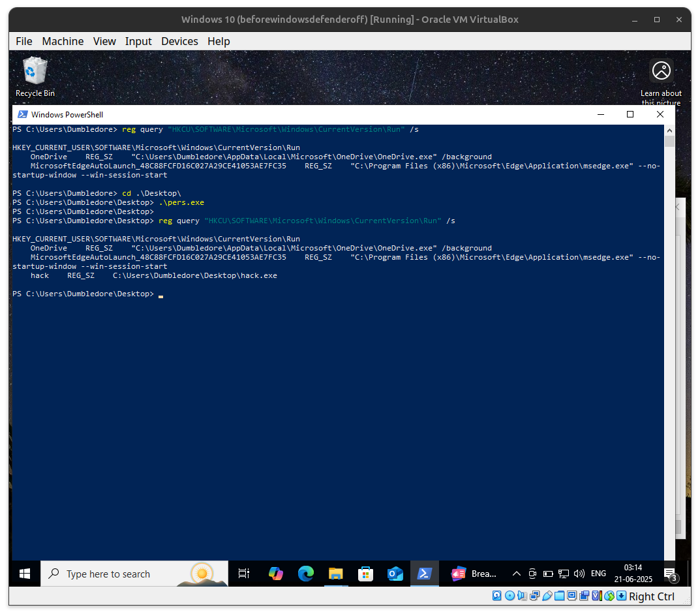
Task: Close the Windows PowerShell window
Action: tap(660, 114)
